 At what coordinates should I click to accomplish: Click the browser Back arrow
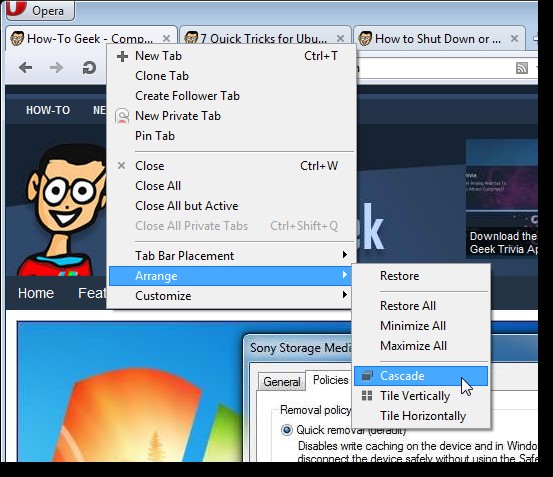pyautogui.click(x=25, y=67)
